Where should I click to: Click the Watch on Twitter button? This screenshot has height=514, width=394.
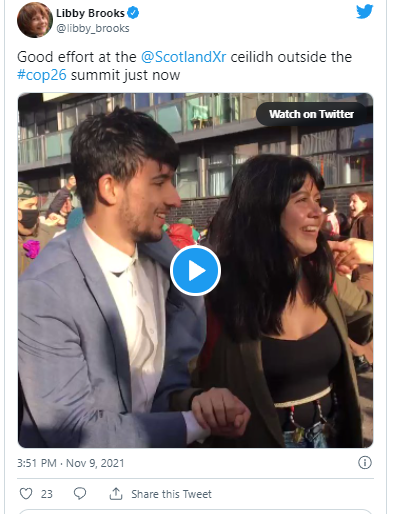(x=311, y=114)
